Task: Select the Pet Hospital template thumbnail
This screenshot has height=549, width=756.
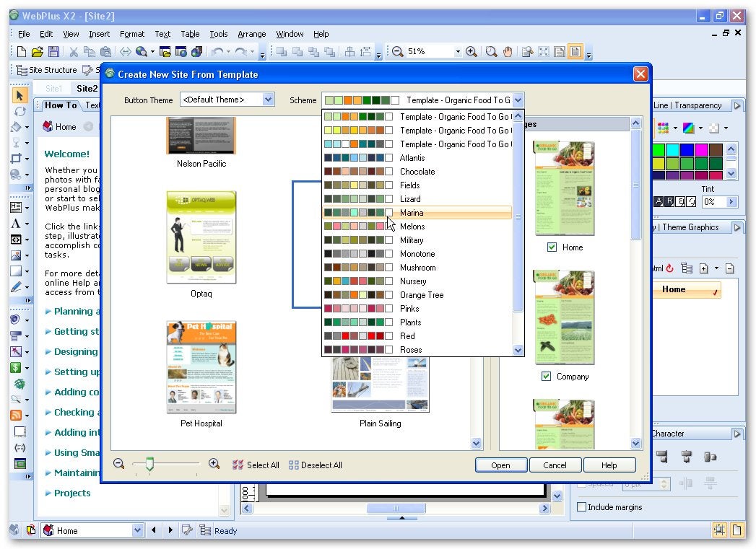Action: 201,367
